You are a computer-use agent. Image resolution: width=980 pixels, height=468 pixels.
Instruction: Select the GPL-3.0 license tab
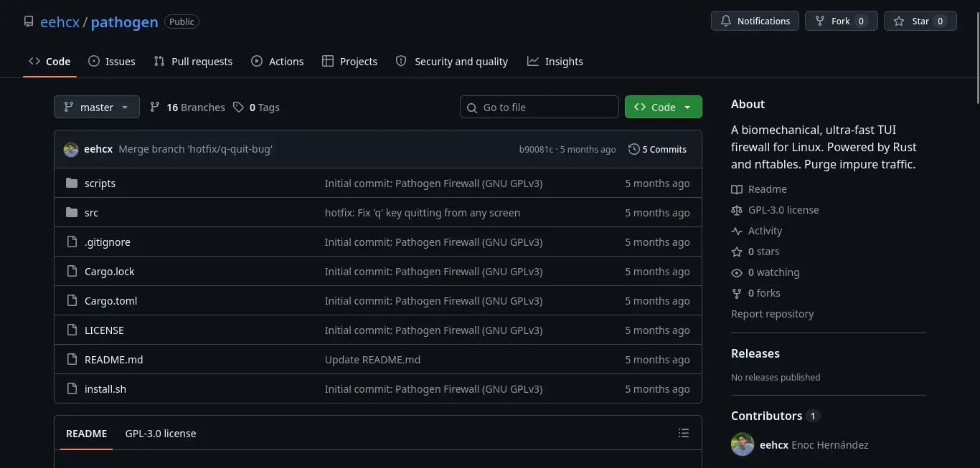pyautogui.click(x=161, y=434)
